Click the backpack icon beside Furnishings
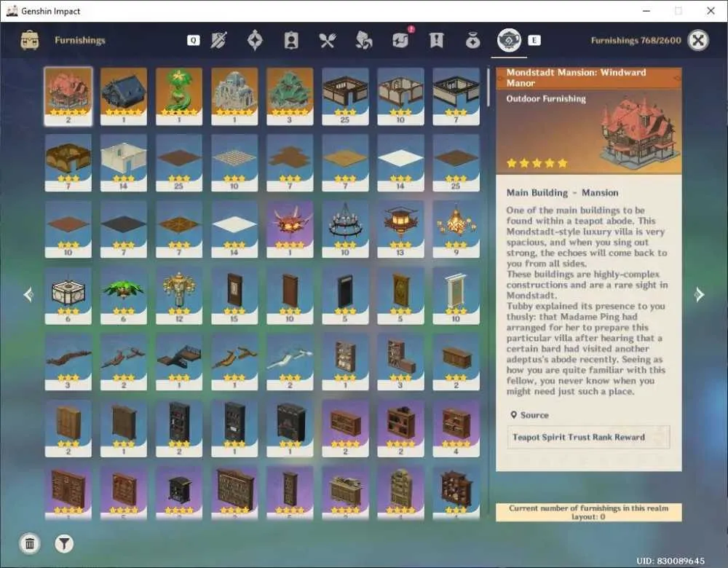 (x=30, y=40)
